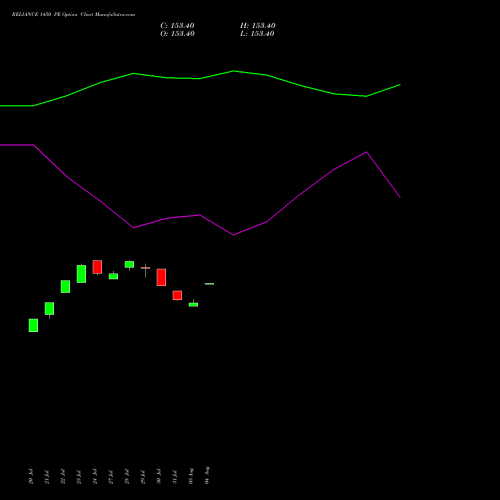Click the small green candle above 27 Jul
Image resolution: width=500 pixels, height=500 pixels.
(x=113, y=276)
